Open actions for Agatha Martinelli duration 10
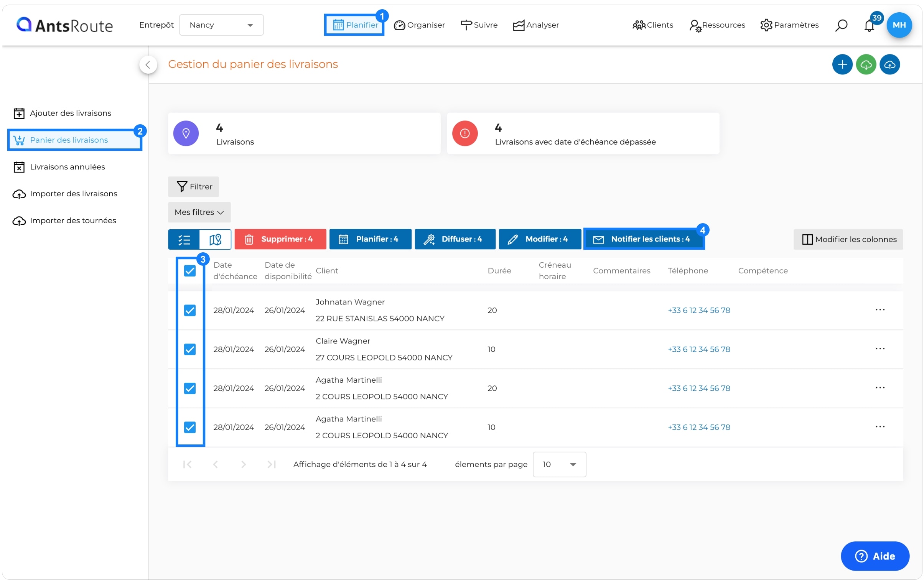 coord(880,427)
